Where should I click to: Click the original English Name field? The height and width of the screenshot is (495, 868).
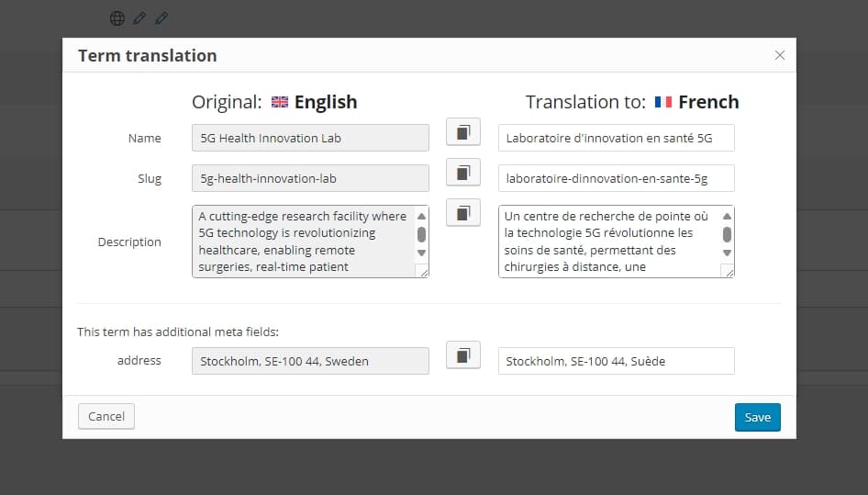(x=310, y=138)
